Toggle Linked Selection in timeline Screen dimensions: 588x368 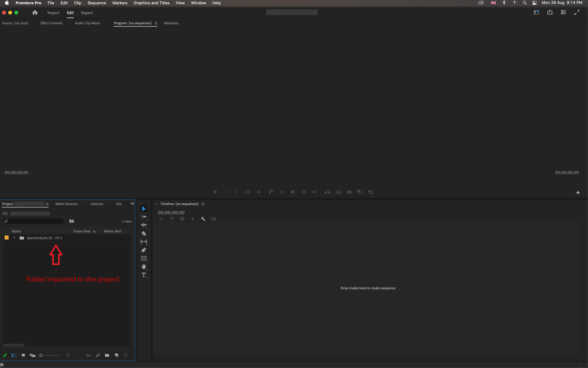pyautogui.click(x=182, y=219)
